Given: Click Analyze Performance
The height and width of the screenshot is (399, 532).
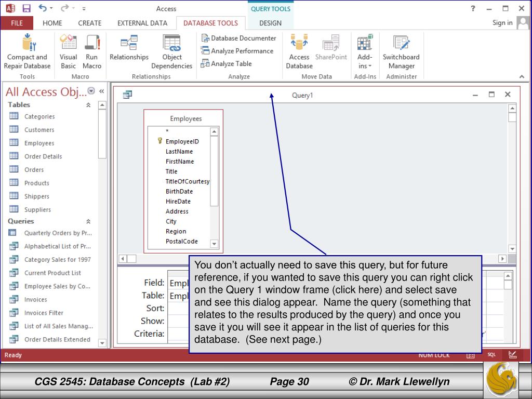Looking at the screenshot, I should (x=237, y=51).
